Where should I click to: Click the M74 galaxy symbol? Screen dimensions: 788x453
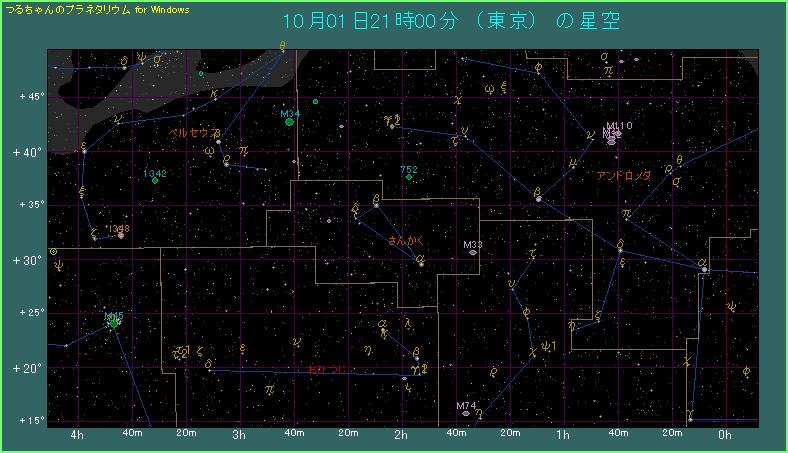coord(466,413)
